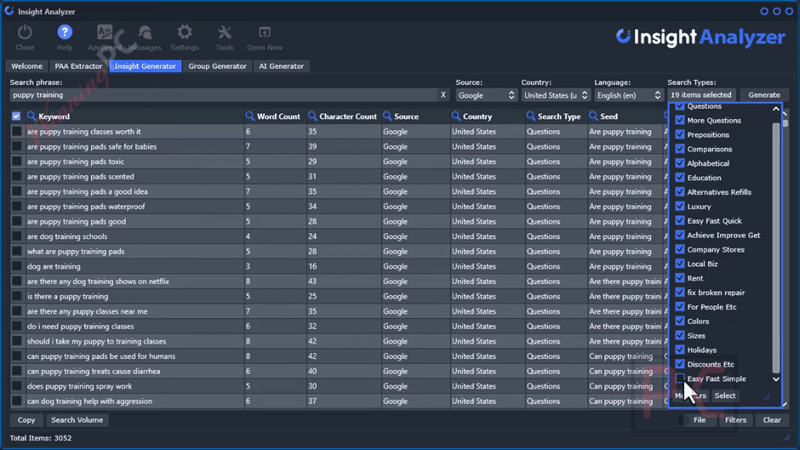Screen dimensions: 800x450
Task: Click the Search Type column search icon
Action: (531, 116)
